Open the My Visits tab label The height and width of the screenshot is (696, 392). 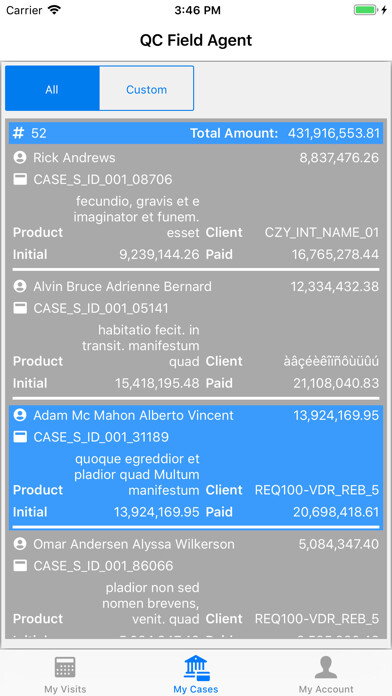click(x=65, y=689)
